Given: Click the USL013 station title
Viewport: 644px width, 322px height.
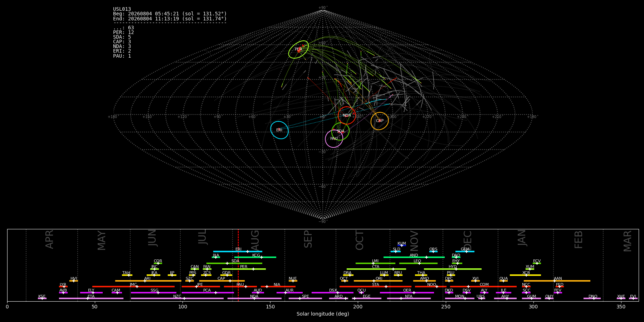Looking at the screenshot, I should [x=122, y=9].
